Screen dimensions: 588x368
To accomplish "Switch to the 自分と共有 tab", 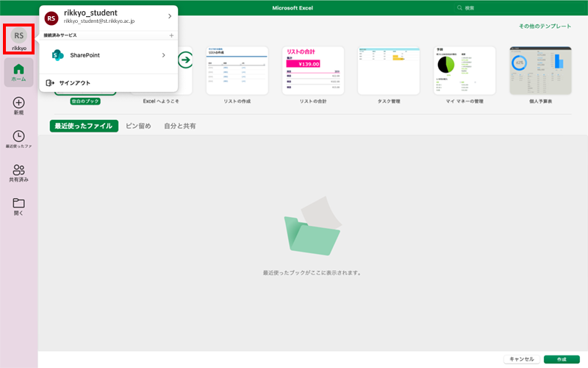I will [180, 126].
